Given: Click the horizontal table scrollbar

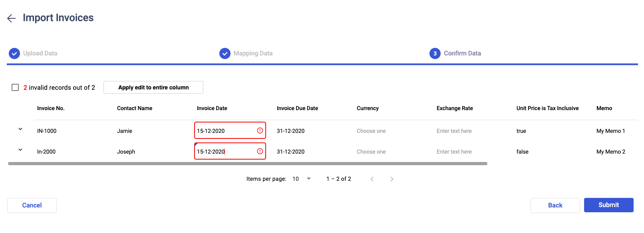Looking at the screenshot, I should (248, 164).
